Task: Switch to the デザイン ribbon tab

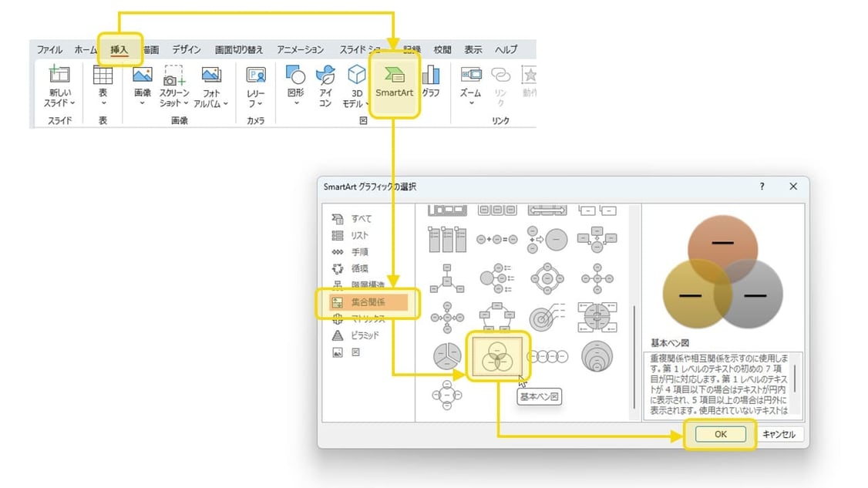Action: [x=187, y=49]
